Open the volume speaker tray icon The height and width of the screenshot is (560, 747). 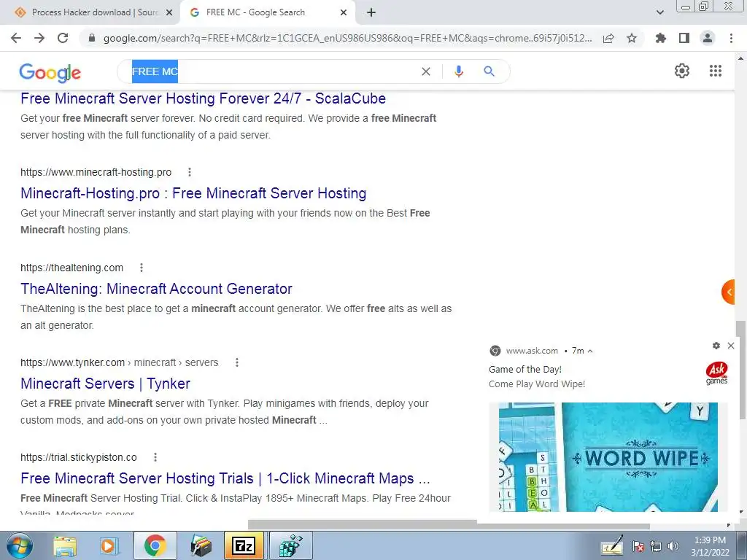(673, 546)
